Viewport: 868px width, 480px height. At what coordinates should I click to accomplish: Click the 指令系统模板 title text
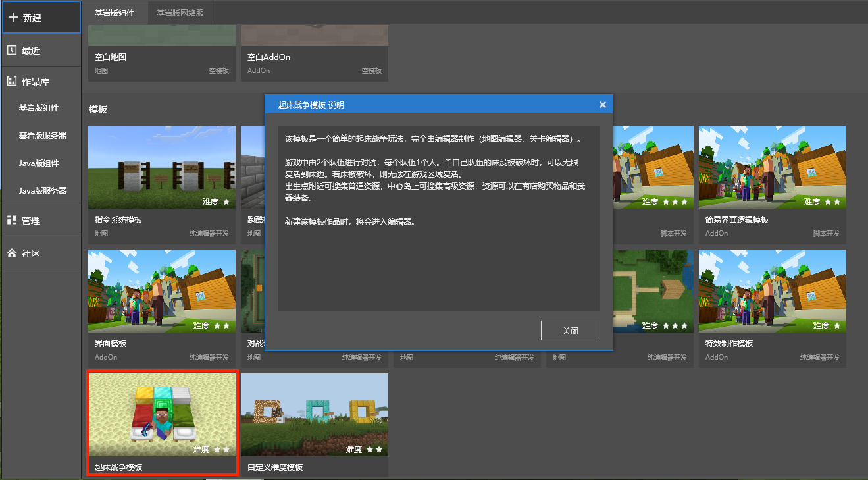click(x=118, y=220)
